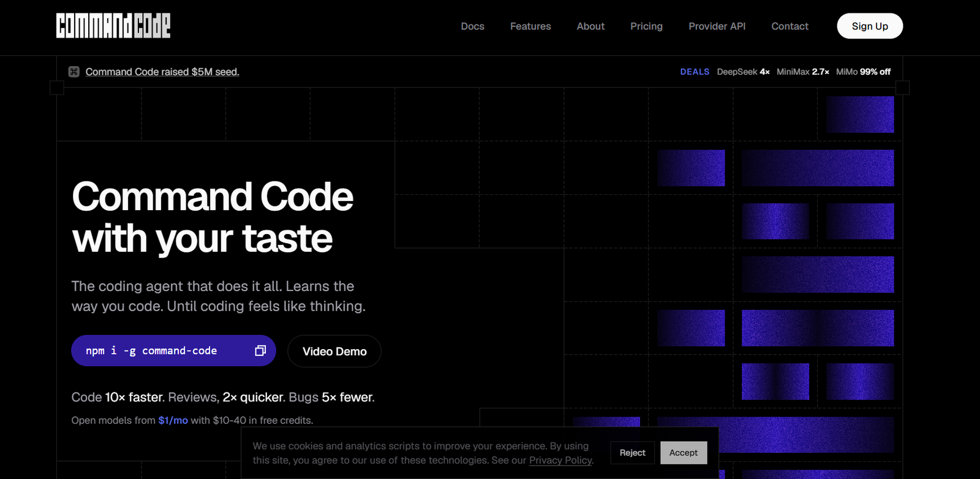
Task: Click the Command Code logo
Action: [113, 26]
